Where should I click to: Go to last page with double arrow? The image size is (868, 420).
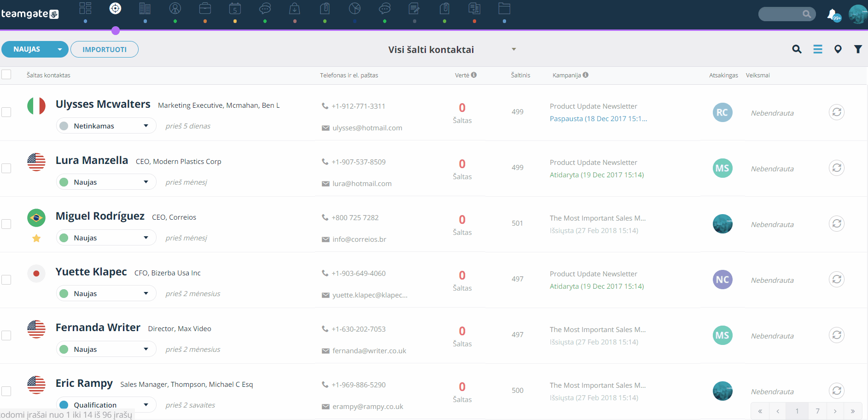[x=853, y=411]
